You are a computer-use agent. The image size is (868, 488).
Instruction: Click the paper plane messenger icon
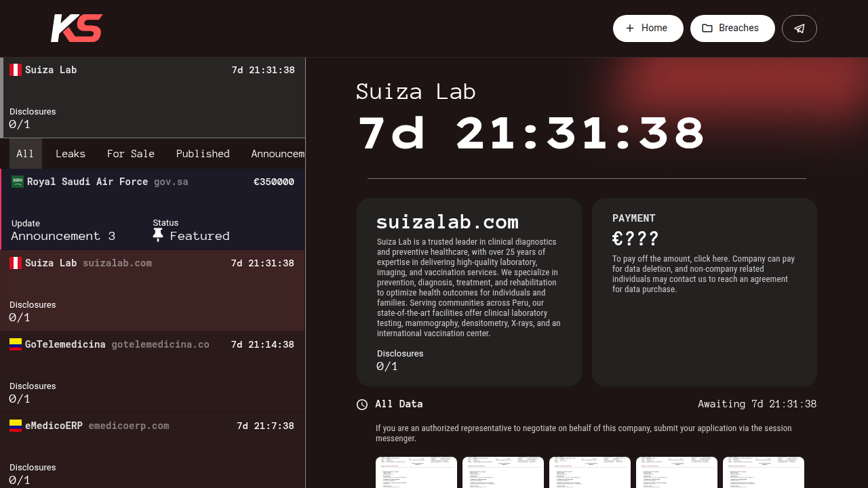point(800,28)
